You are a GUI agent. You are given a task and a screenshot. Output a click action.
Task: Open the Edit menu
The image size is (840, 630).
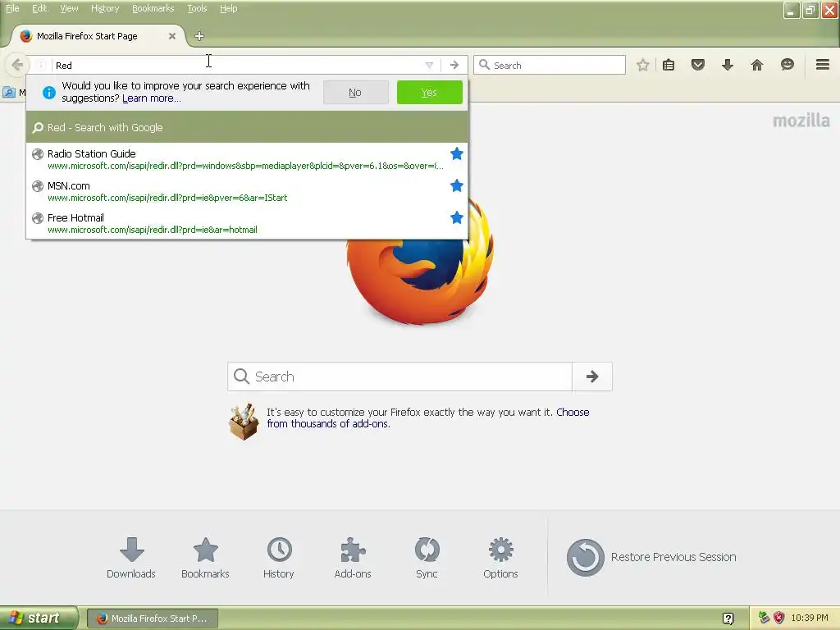coord(39,8)
